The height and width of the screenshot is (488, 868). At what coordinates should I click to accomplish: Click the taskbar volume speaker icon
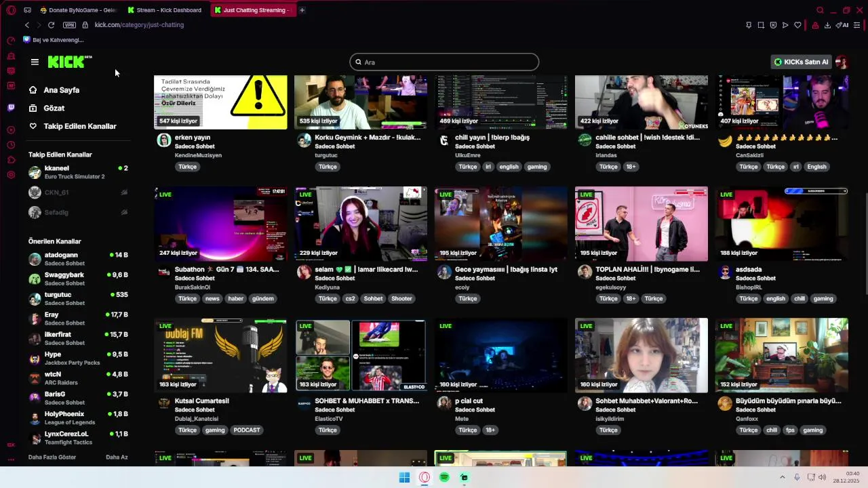pos(823,478)
